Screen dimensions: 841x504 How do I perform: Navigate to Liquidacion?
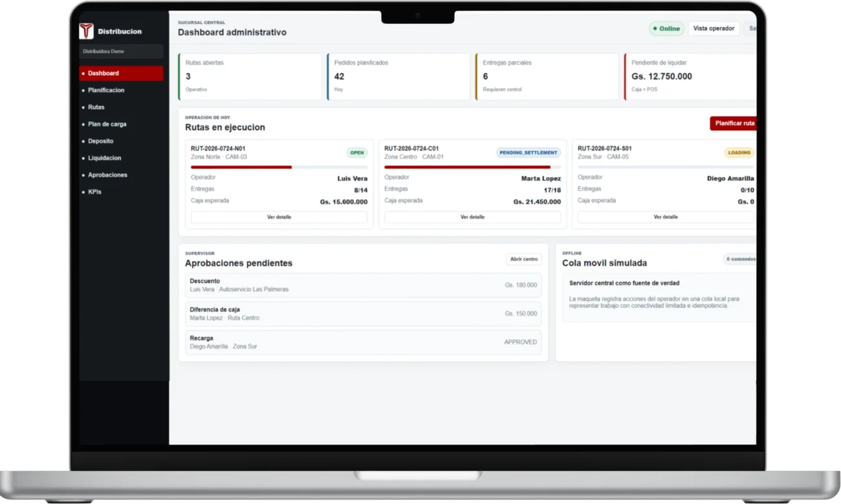pos(121,158)
